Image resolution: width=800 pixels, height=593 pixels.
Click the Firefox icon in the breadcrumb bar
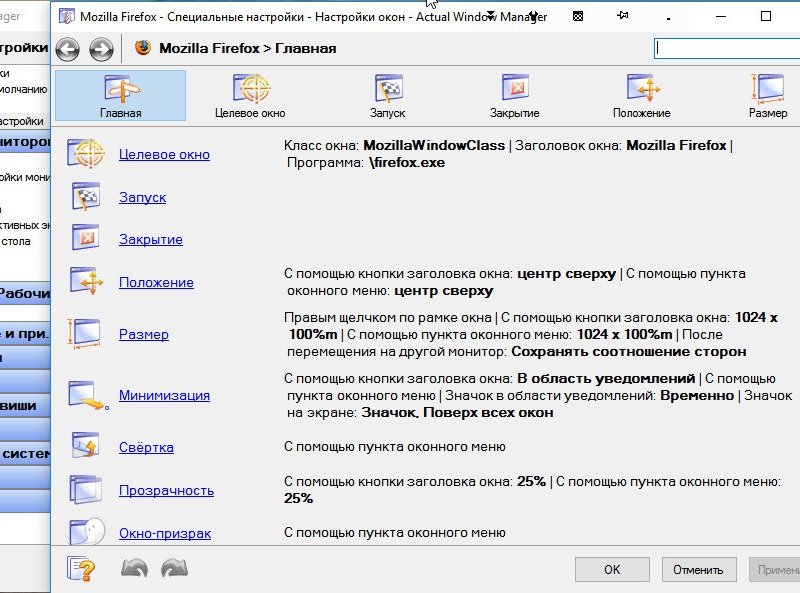(143, 47)
